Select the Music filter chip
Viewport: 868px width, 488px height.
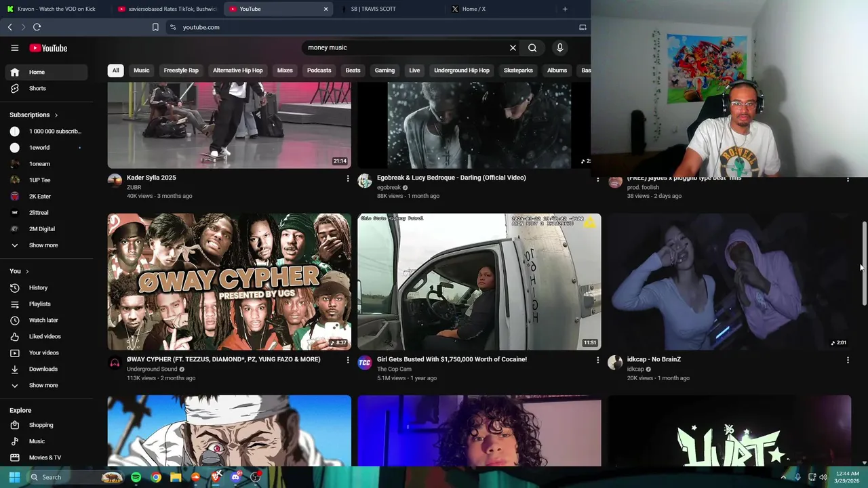tap(142, 70)
